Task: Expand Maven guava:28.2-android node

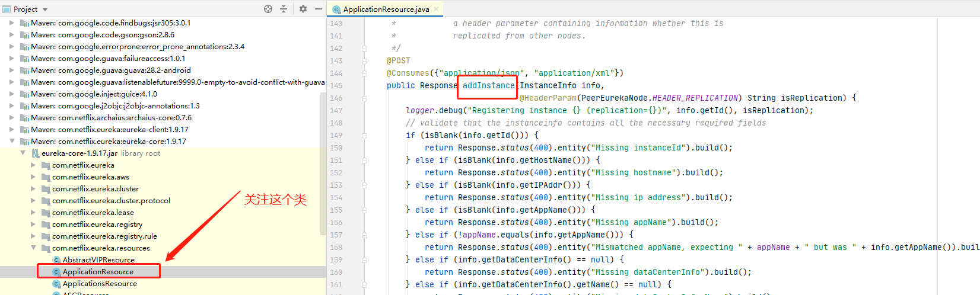Action: tap(12, 70)
